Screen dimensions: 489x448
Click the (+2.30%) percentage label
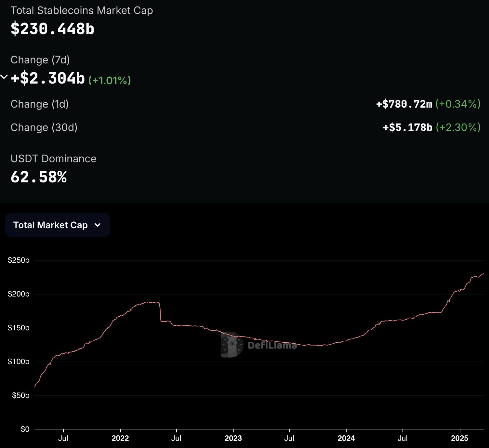tap(458, 127)
